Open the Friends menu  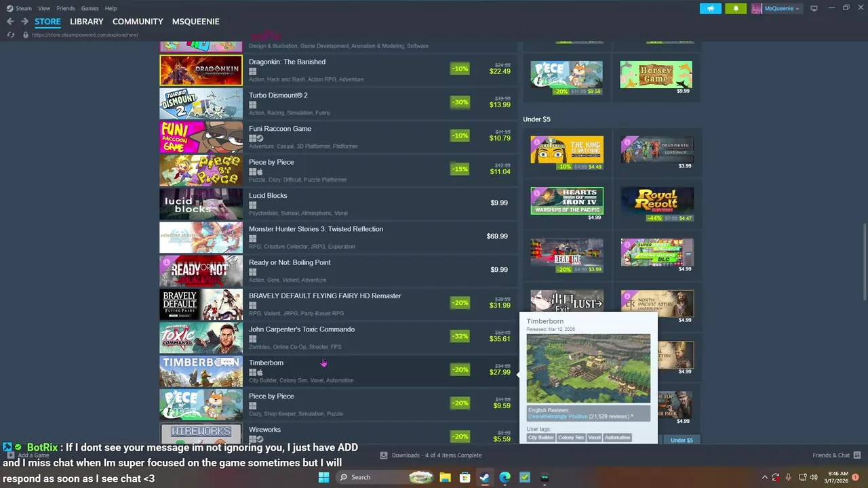[66, 8]
